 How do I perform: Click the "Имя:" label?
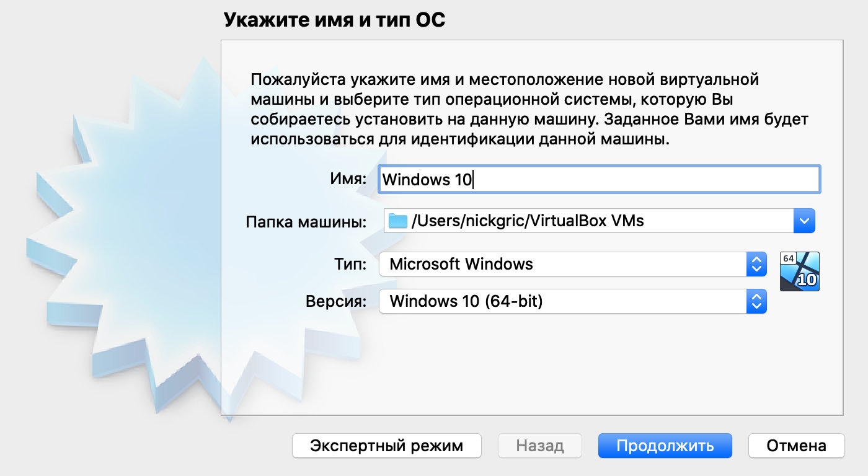pyautogui.click(x=348, y=180)
